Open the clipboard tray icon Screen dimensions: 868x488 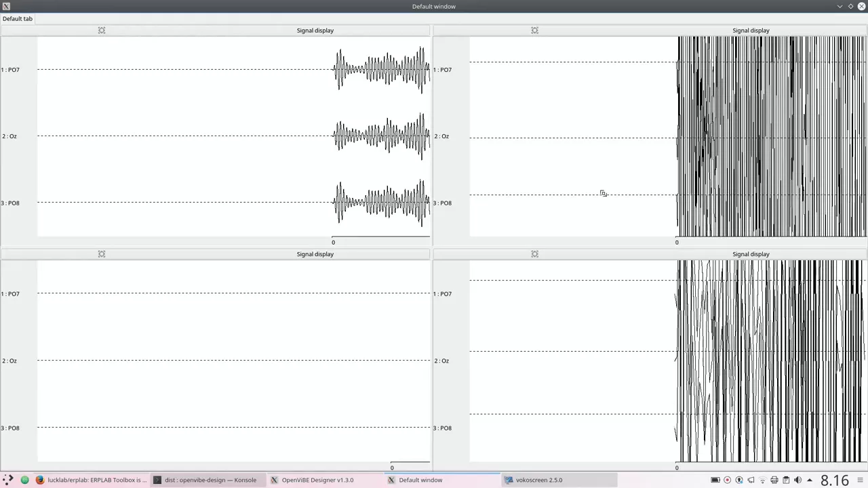click(x=786, y=480)
